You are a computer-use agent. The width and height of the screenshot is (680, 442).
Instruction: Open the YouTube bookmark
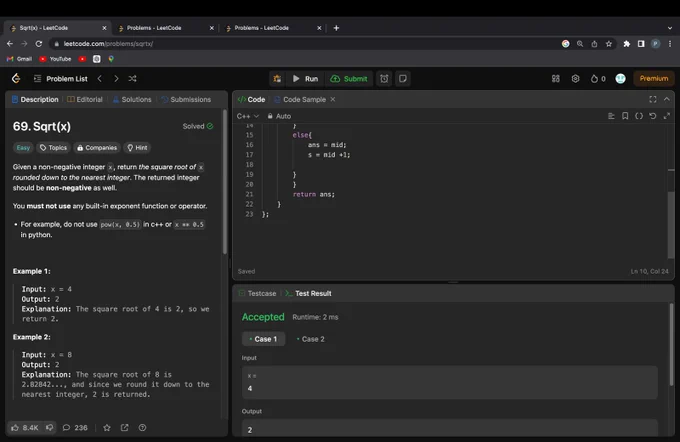[56, 59]
